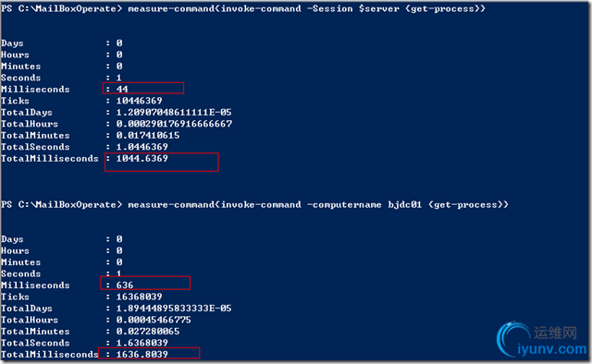This screenshot has height=364, width=592.
Task: Click the TotalSeconds value 1.0446369
Action: pos(142,147)
